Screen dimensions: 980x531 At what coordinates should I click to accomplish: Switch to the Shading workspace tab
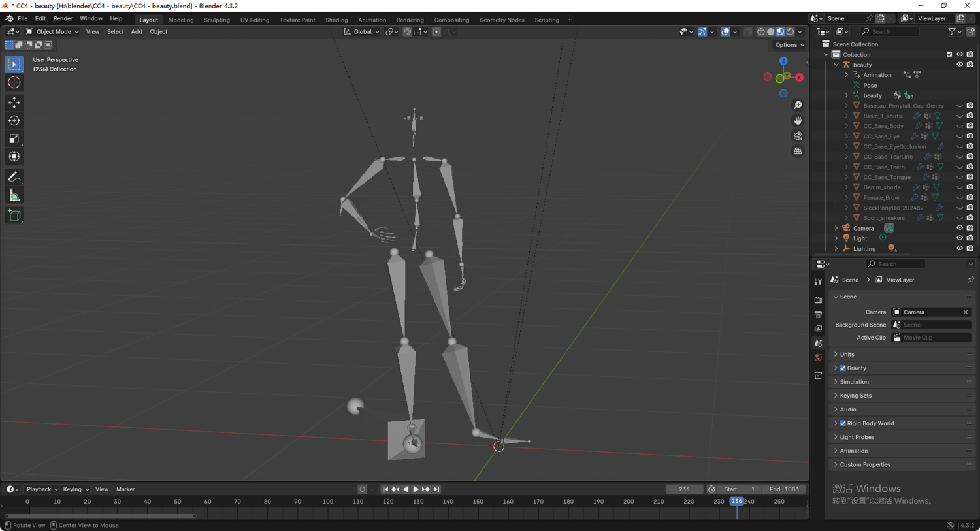[336, 20]
